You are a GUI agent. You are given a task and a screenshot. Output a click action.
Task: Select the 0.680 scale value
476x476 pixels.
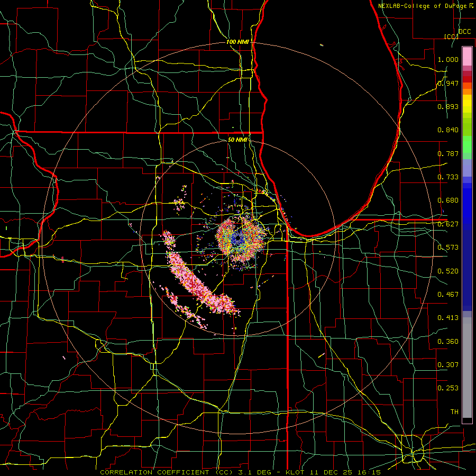click(x=448, y=200)
